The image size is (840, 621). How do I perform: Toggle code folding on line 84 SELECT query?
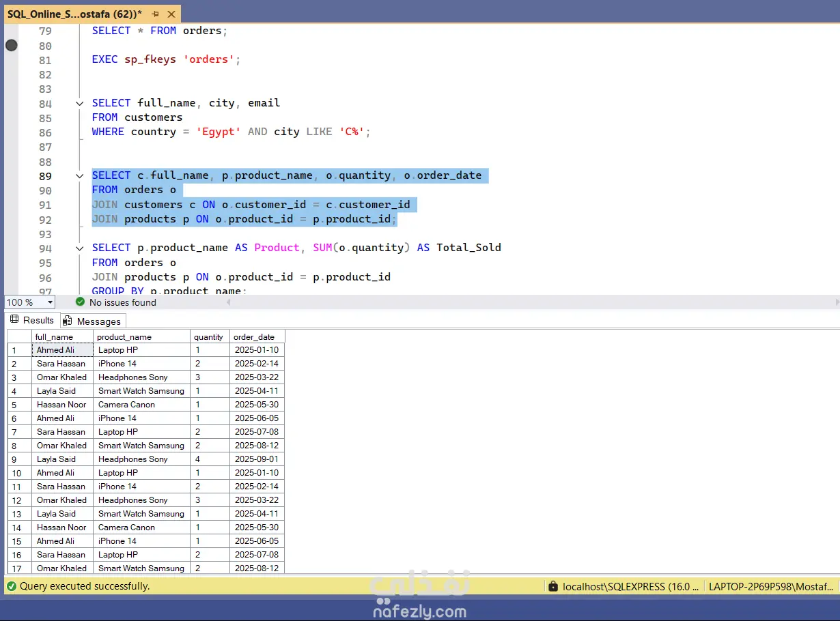tap(79, 102)
